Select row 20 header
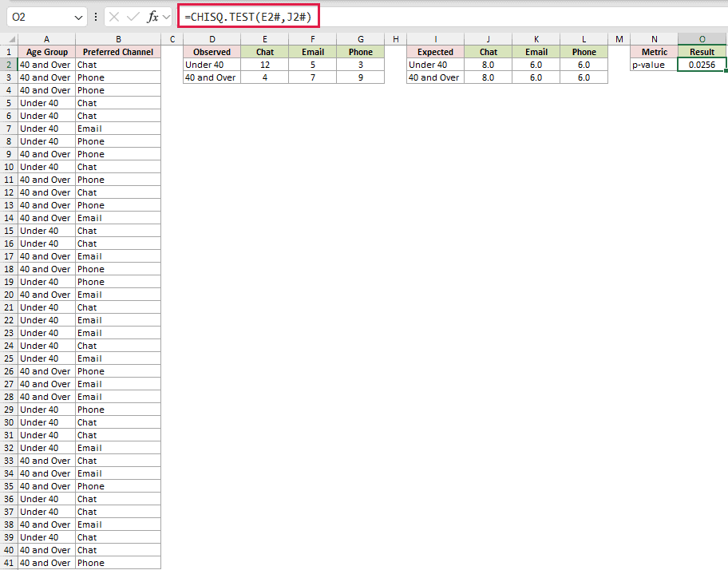 9,295
